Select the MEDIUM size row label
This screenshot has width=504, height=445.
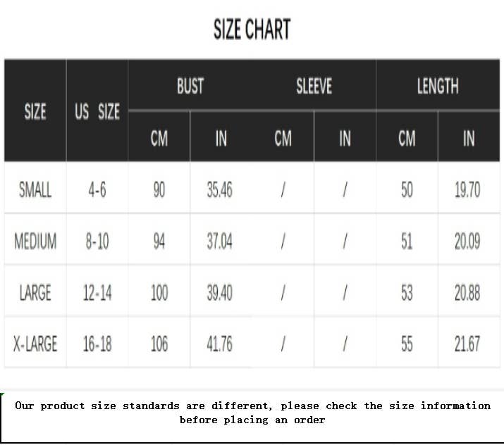[x=35, y=242]
